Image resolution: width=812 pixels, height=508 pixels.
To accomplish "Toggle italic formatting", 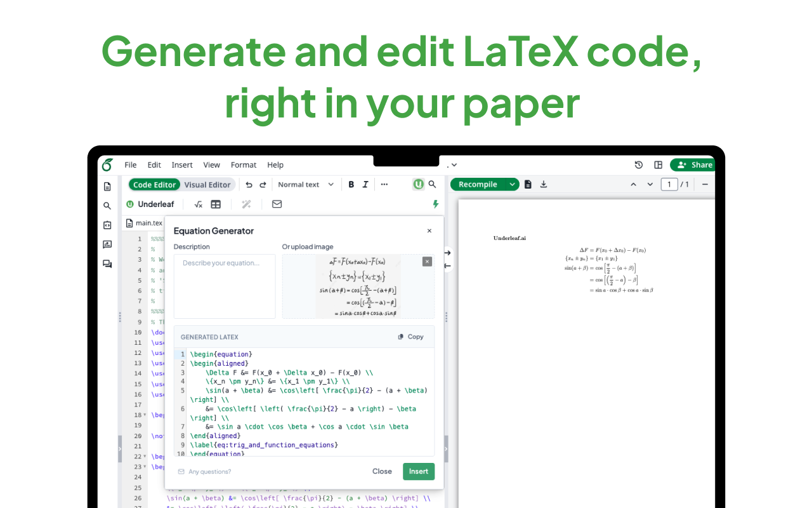I will [365, 185].
